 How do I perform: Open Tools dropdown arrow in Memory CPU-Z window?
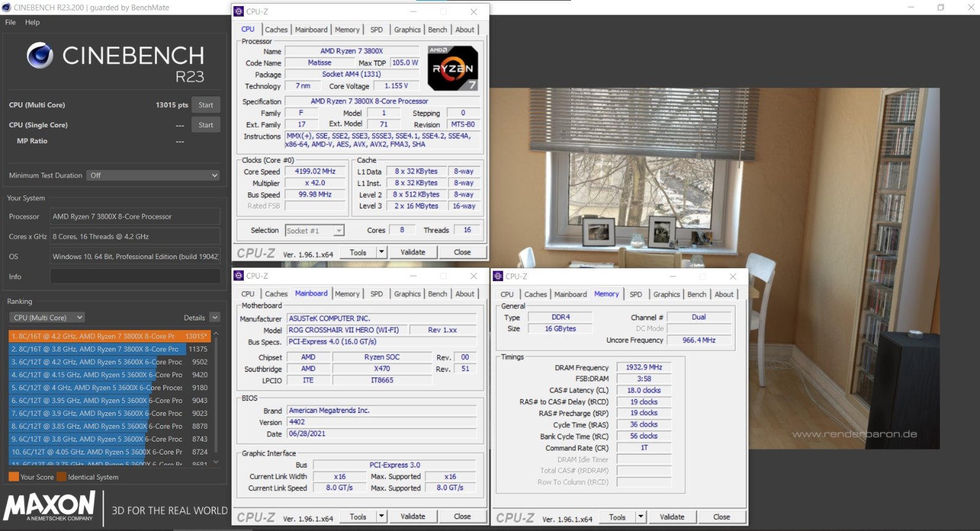(641, 518)
